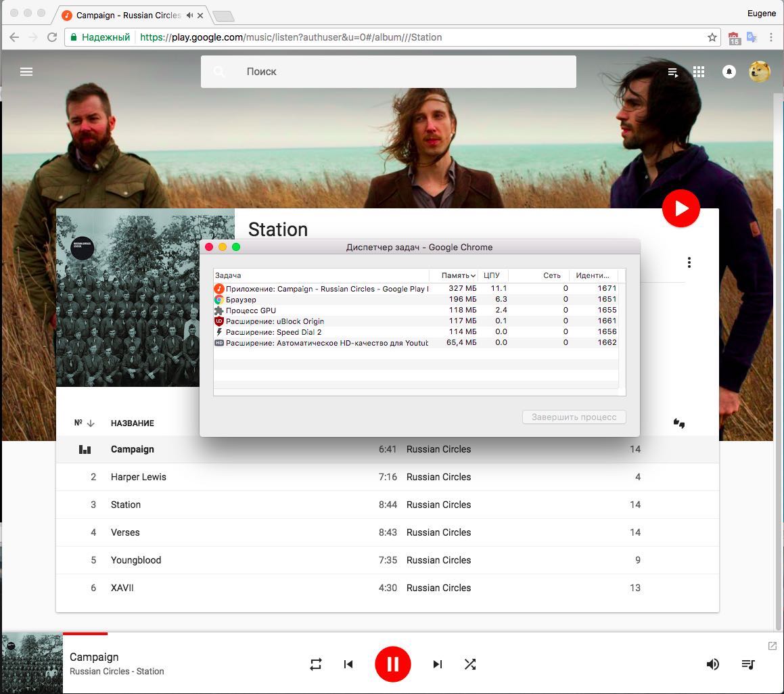Select the Youngblood track
The width and height of the screenshot is (784, 694).
[388, 560]
